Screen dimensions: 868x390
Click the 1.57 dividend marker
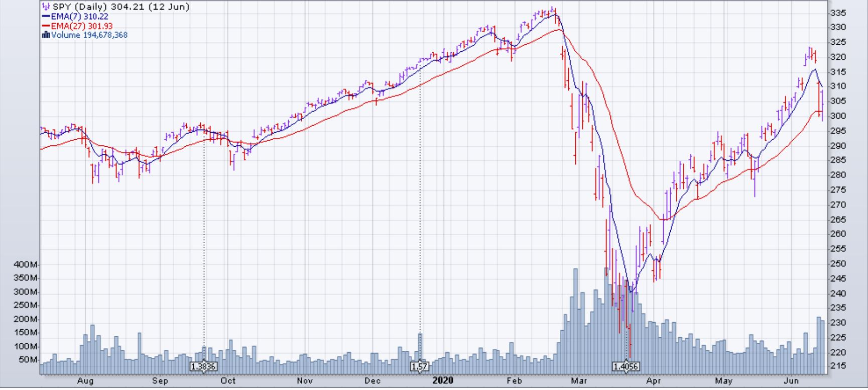[x=419, y=367]
